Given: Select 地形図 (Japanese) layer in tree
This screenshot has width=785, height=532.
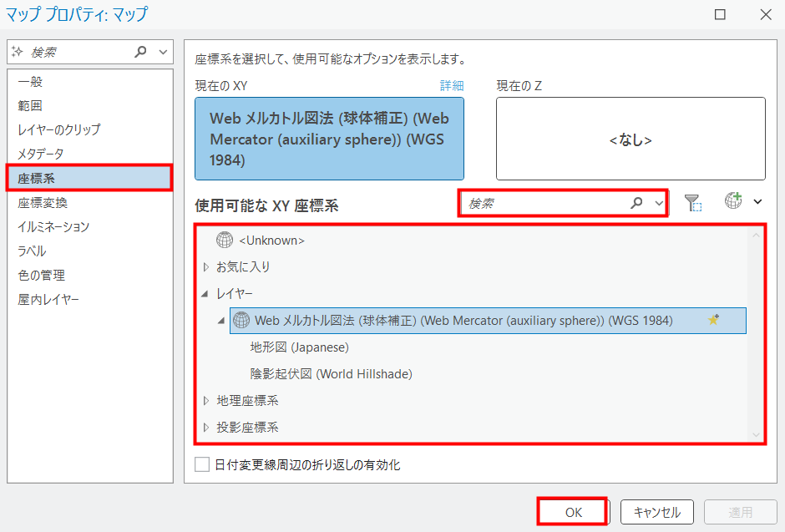Looking at the screenshot, I should tap(299, 347).
